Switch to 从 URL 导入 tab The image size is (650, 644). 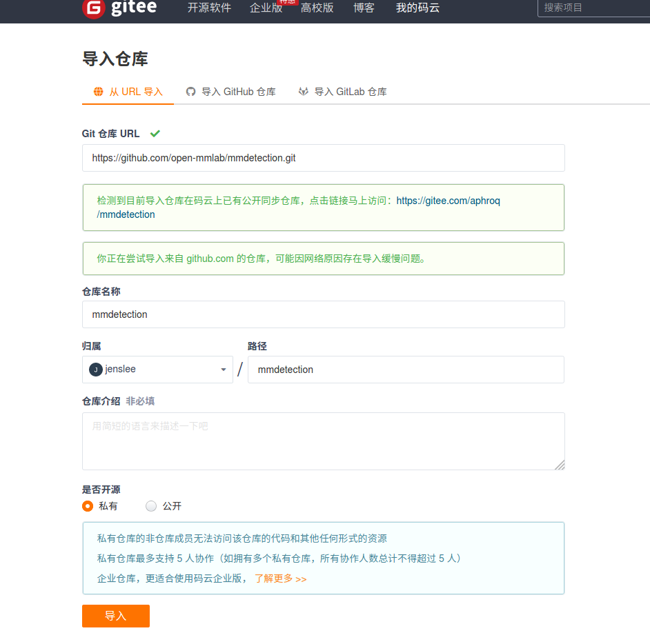pos(128,92)
